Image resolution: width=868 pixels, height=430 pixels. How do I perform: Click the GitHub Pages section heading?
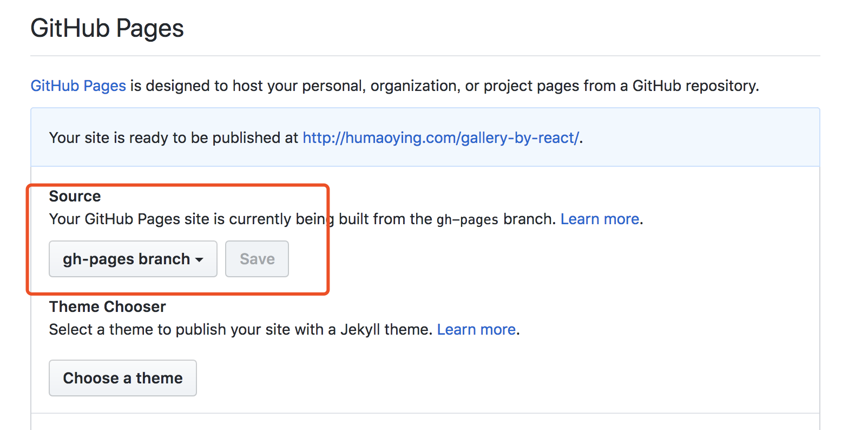pyautogui.click(x=107, y=28)
